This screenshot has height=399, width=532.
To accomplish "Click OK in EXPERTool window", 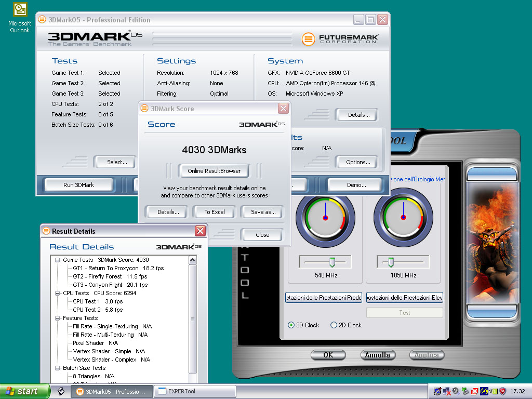I will tap(328, 355).
